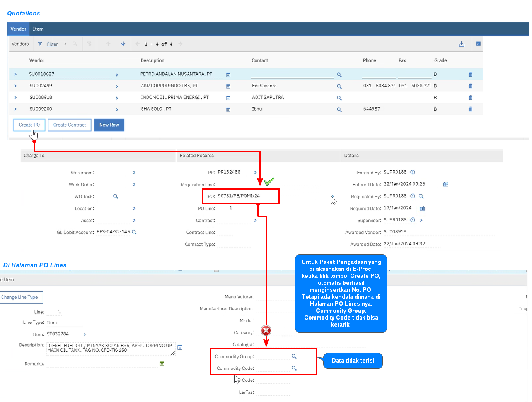Image resolution: width=532 pixels, height=402 pixels.
Task: Open the Filter link in Vendors toolbar
Action: pyautogui.click(x=52, y=44)
